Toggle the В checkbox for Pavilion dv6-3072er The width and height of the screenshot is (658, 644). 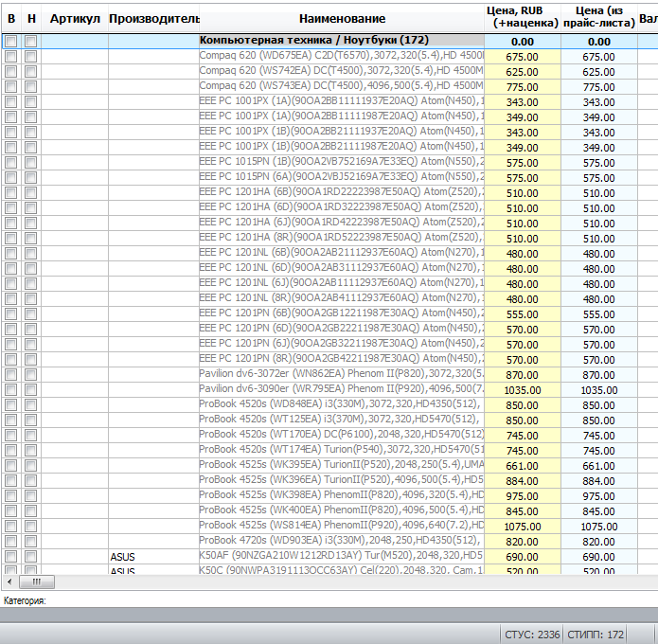click(11, 374)
